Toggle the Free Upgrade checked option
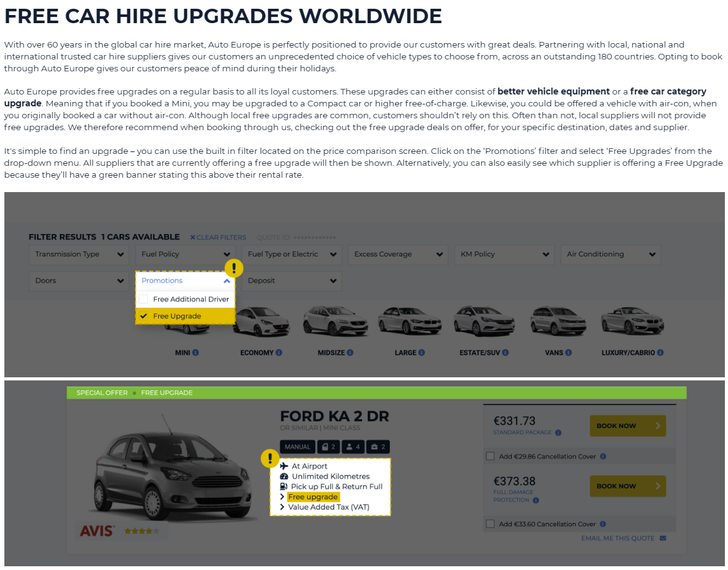This screenshot has height=570, width=728. click(144, 316)
